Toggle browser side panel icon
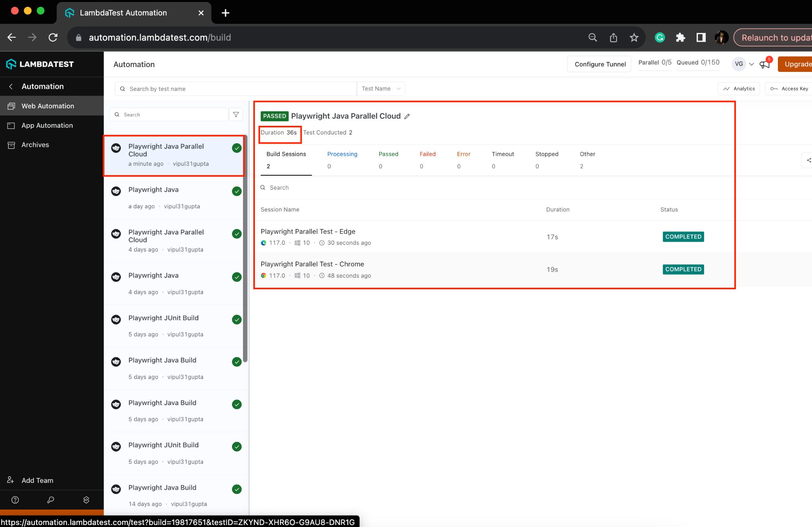The width and height of the screenshot is (812, 527). (701, 37)
